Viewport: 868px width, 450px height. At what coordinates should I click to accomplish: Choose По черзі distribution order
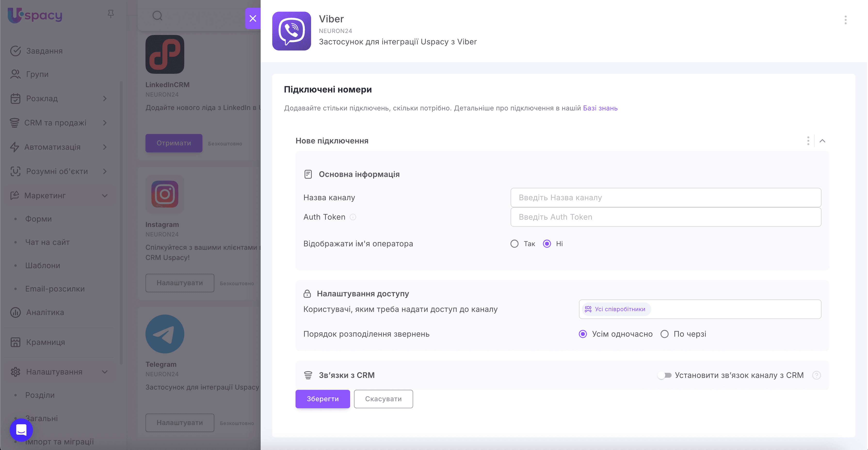[x=665, y=334]
